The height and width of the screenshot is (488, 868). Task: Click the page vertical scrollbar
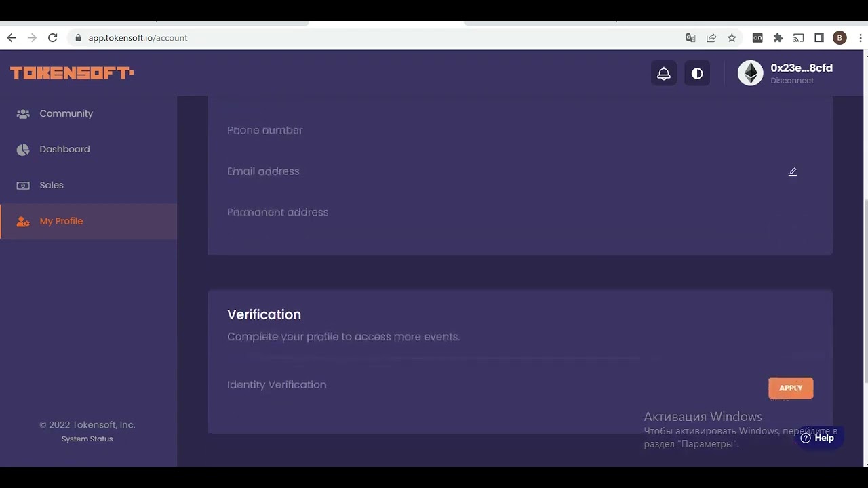tap(865, 291)
